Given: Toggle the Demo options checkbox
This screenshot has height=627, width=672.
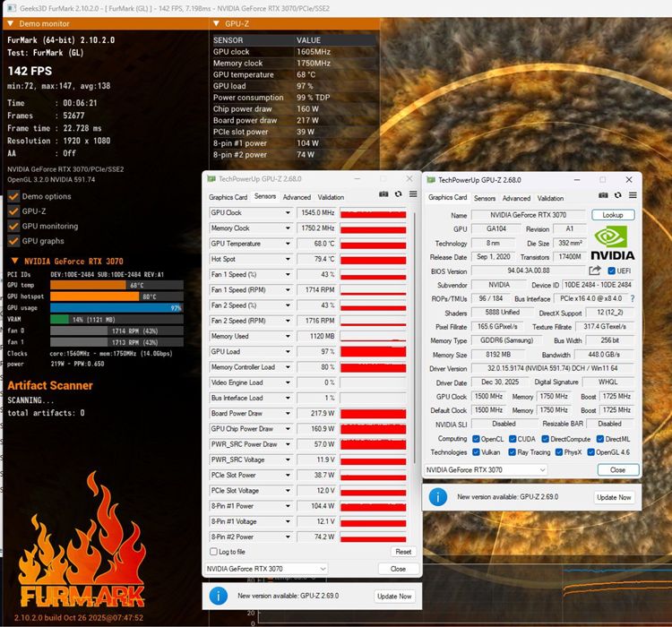Looking at the screenshot, I should coord(13,197).
